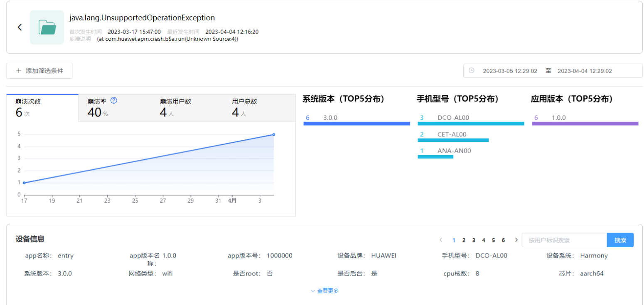
Task: Click the blue 3.0.0 system version bar
Action: click(x=357, y=124)
